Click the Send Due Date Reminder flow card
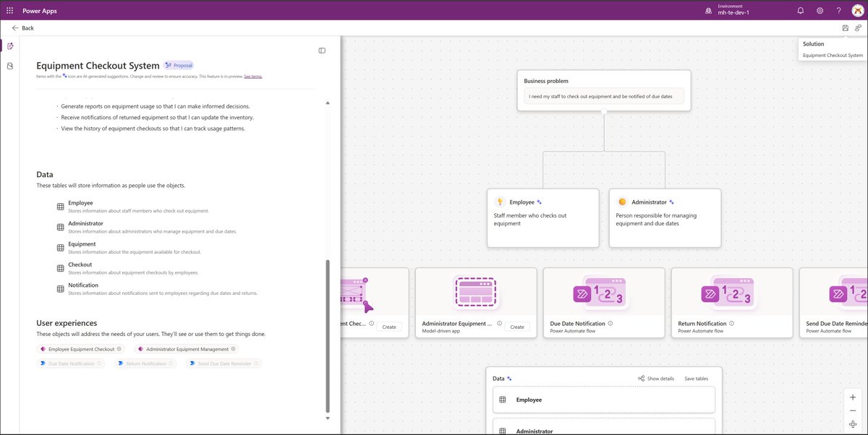Screen dimensions: 868x435 (833, 303)
